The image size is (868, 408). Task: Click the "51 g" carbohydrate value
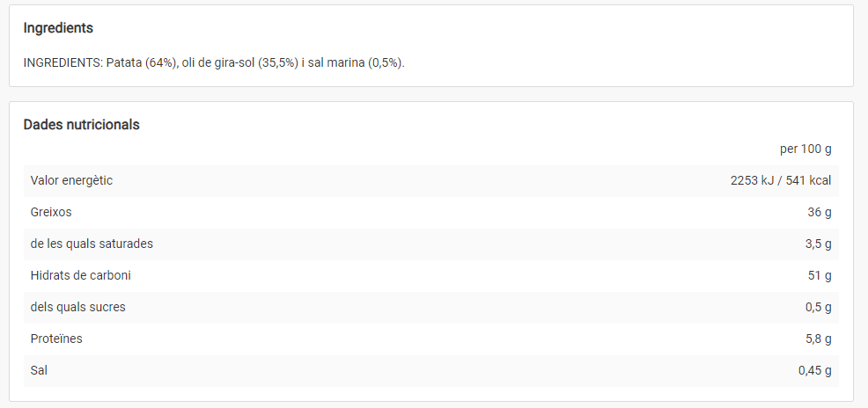pos(819,275)
